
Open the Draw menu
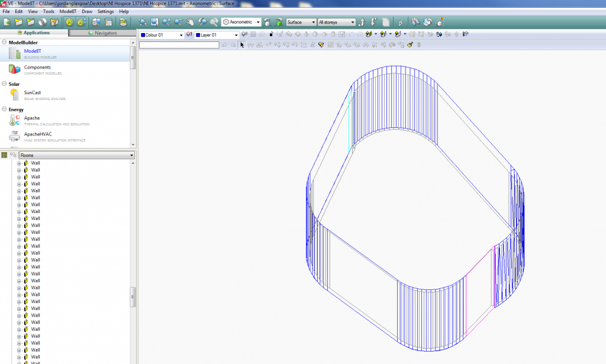click(x=87, y=11)
